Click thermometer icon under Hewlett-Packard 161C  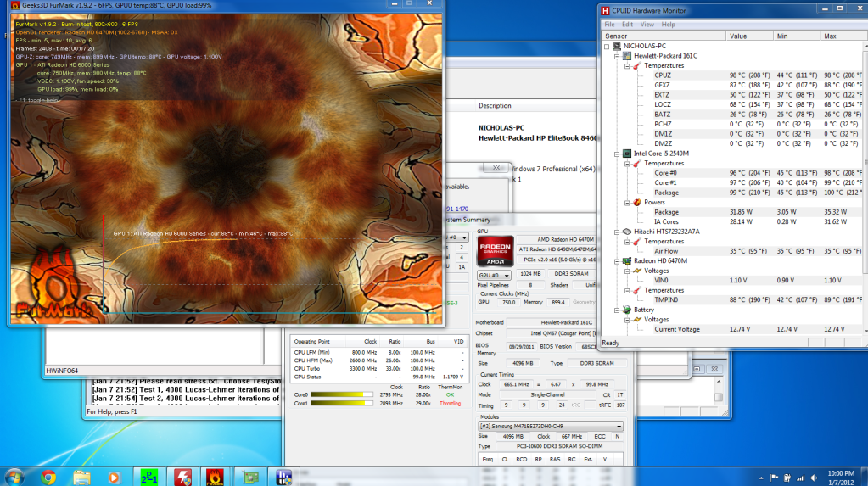[636, 66]
